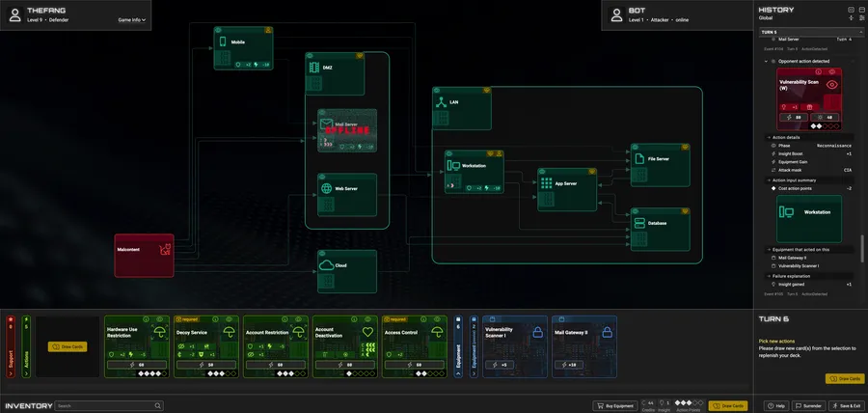Expand the red Support card stack

tap(11, 346)
